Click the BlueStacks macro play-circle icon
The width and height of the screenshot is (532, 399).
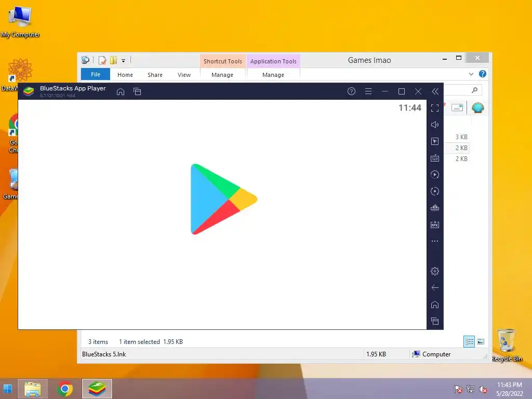click(435, 175)
